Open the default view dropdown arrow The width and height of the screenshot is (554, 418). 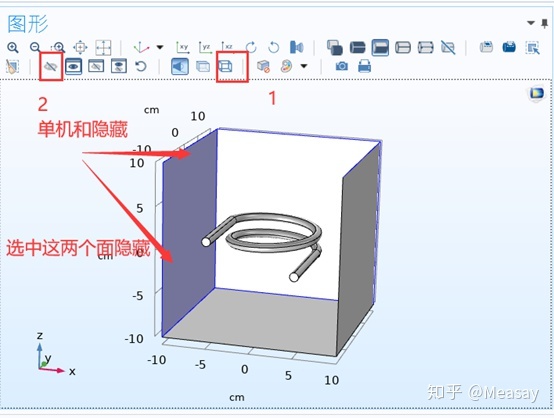[x=160, y=47]
